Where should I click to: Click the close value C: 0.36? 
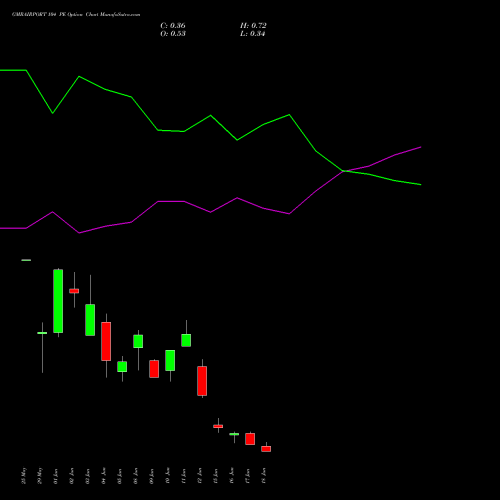(x=173, y=26)
